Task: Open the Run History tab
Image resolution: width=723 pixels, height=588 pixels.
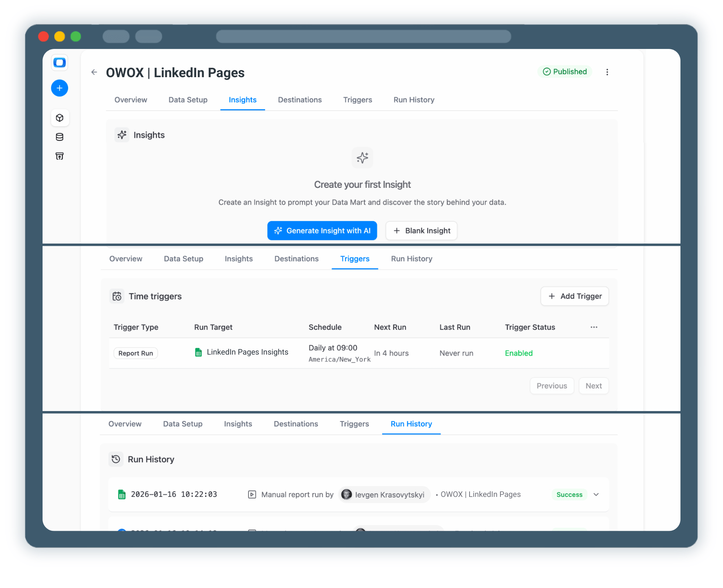Action: click(x=411, y=423)
